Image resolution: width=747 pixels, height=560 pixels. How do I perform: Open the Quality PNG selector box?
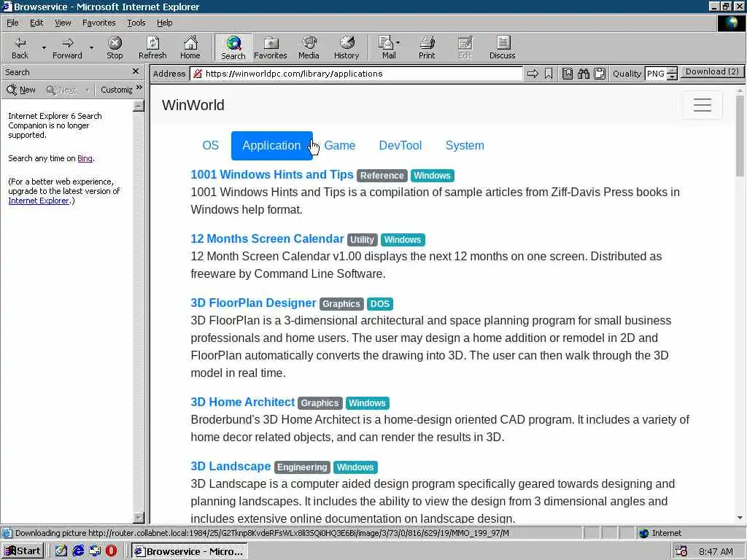656,74
